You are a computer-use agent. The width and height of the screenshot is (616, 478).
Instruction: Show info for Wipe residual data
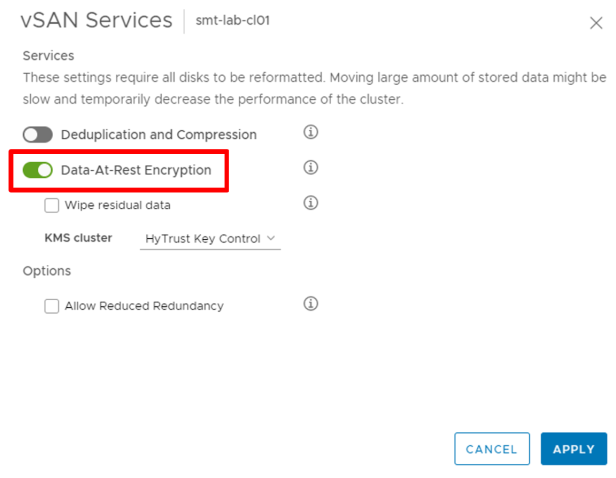[310, 204]
